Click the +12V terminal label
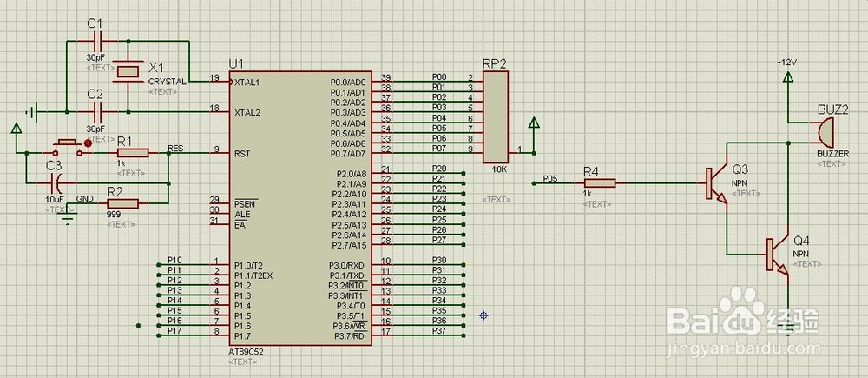 click(x=786, y=63)
